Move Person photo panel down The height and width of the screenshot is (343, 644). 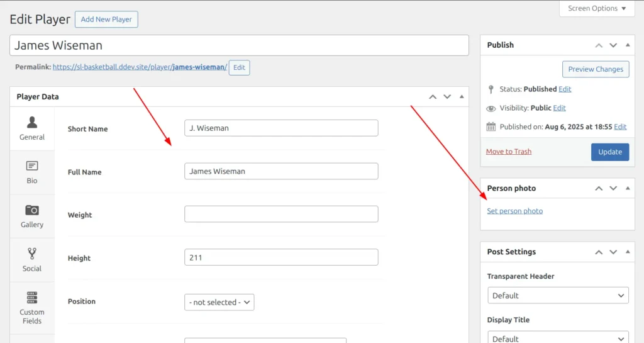tap(613, 188)
